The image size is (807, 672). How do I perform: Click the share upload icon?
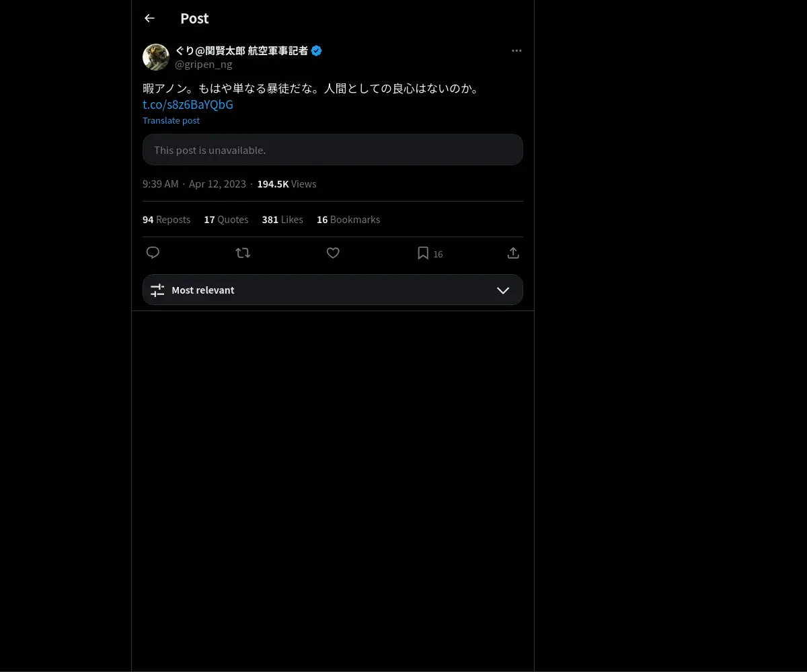point(513,253)
